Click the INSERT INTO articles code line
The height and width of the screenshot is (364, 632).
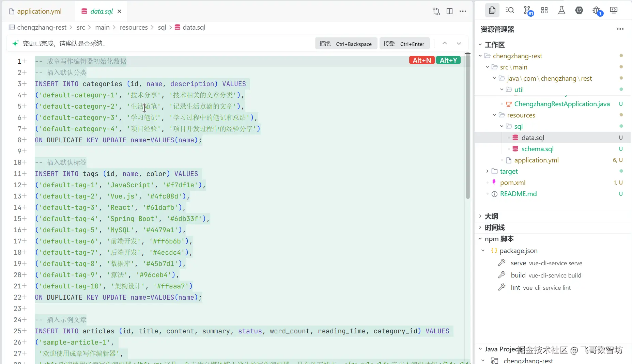(x=242, y=331)
